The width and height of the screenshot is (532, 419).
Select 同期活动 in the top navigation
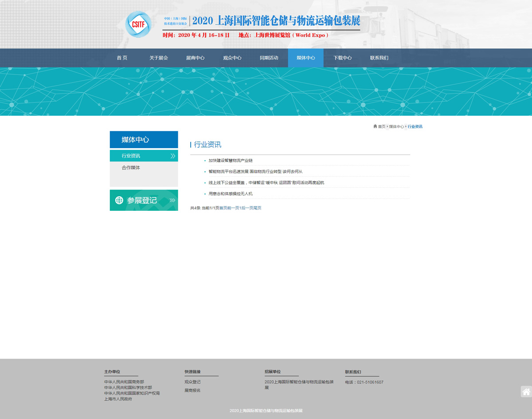point(269,58)
